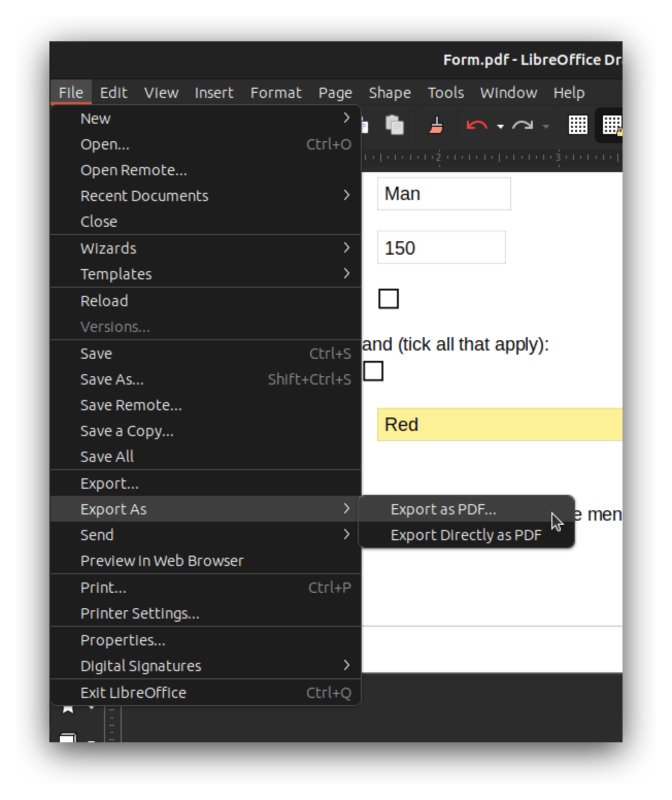
Task: Select Preview in Web Browser
Action: pyautogui.click(x=206, y=561)
